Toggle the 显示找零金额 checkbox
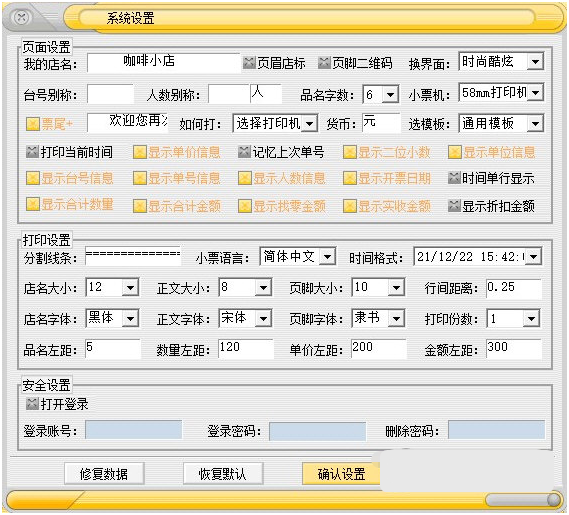This screenshot has width=569, height=515. coord(245,206)
